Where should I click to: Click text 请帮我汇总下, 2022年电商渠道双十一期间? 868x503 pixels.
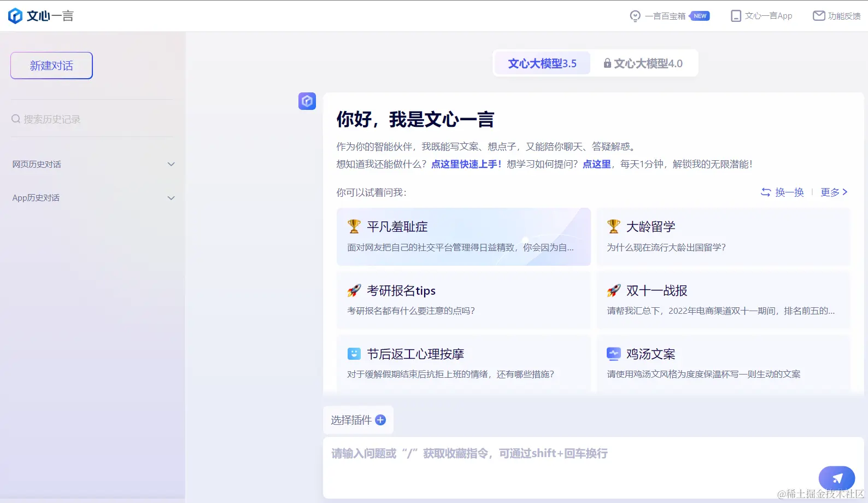coord(691,311)
